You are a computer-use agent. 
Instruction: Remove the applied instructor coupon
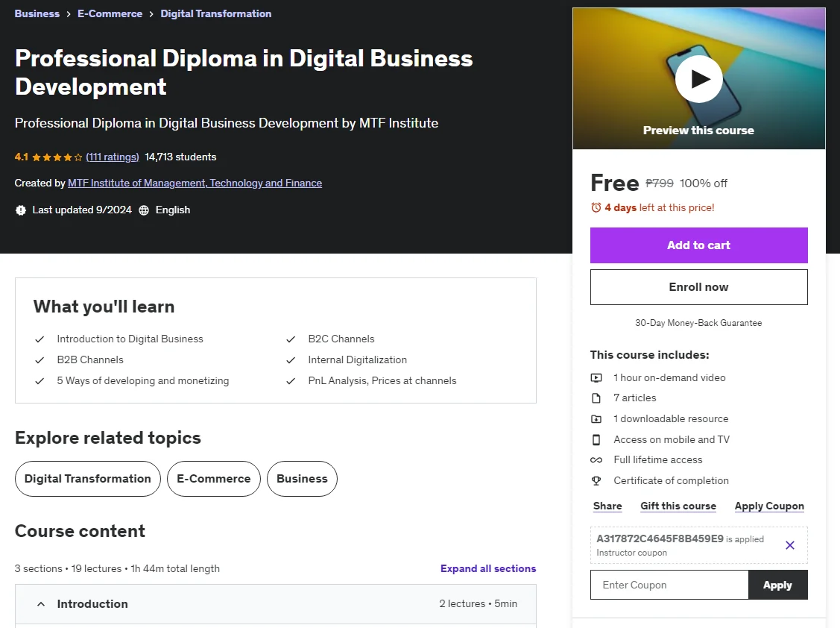pos(789,545)
